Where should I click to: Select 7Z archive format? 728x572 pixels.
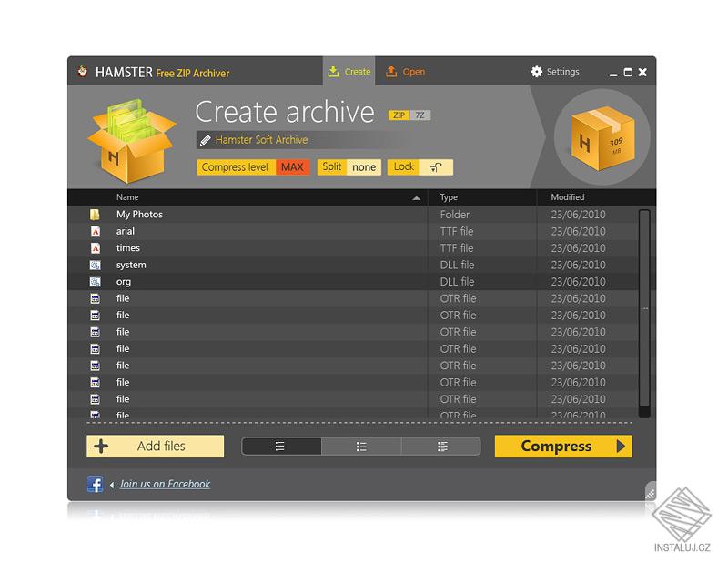click(x=420, y=115)
